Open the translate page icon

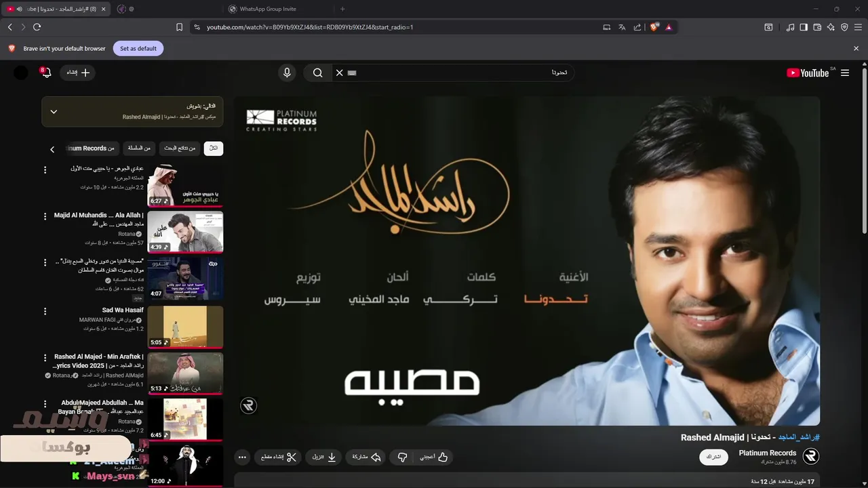[x=622, y=27]
